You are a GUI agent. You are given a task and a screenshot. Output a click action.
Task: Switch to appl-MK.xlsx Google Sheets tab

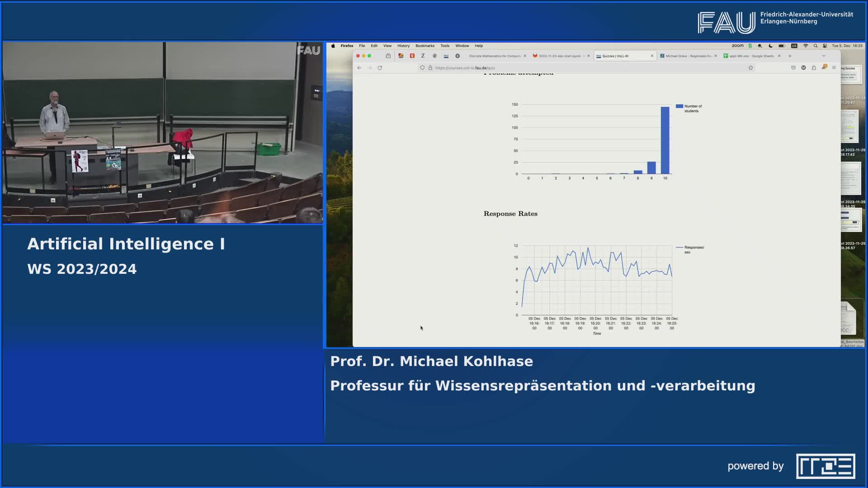[750, 56]
